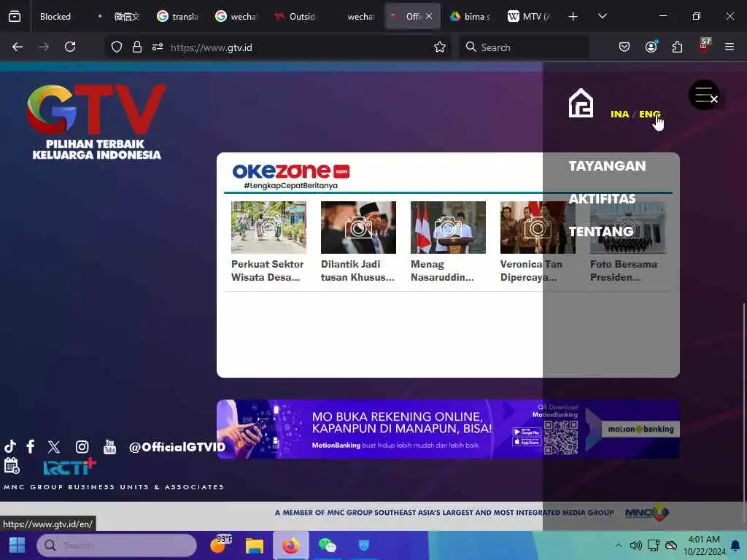The image size is (747, 560).
Task: Switch to the Outsid tab
Action: tap(295, 16)
